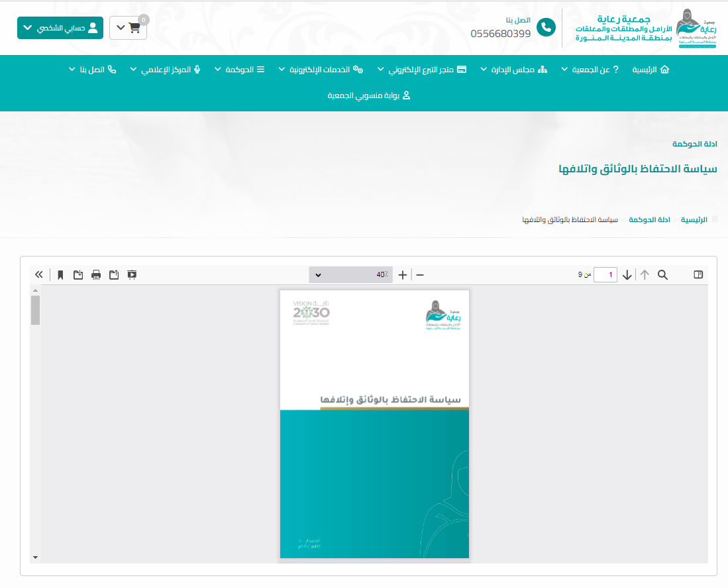
Task: Click بوابة منسوبي الجمعية link
Action: tap(369, 95)
